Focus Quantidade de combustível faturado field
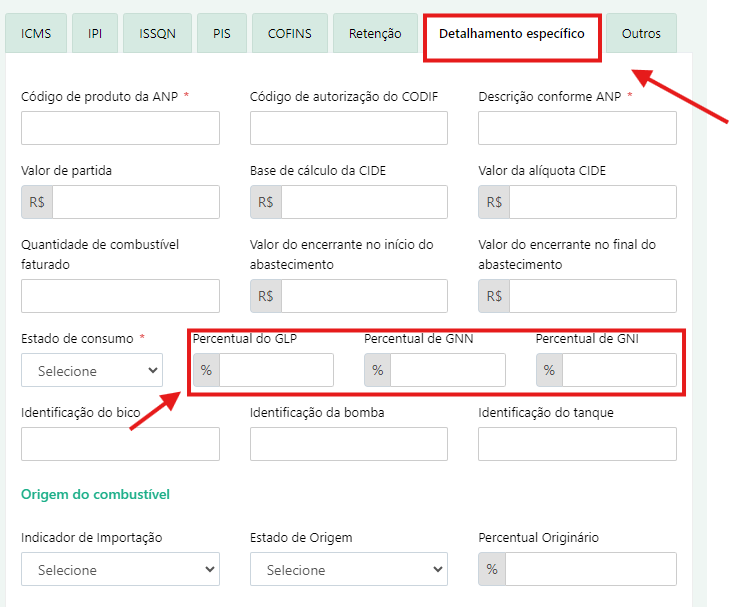 120,296
